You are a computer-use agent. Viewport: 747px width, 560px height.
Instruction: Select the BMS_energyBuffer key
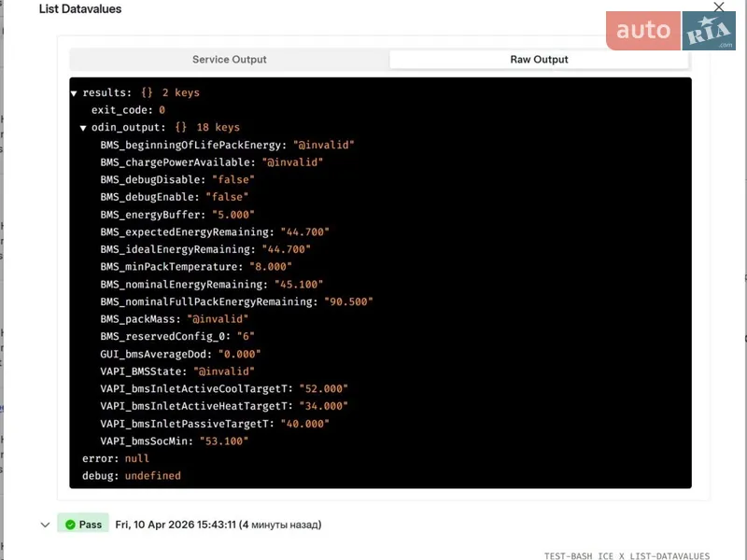click(151, 215)
